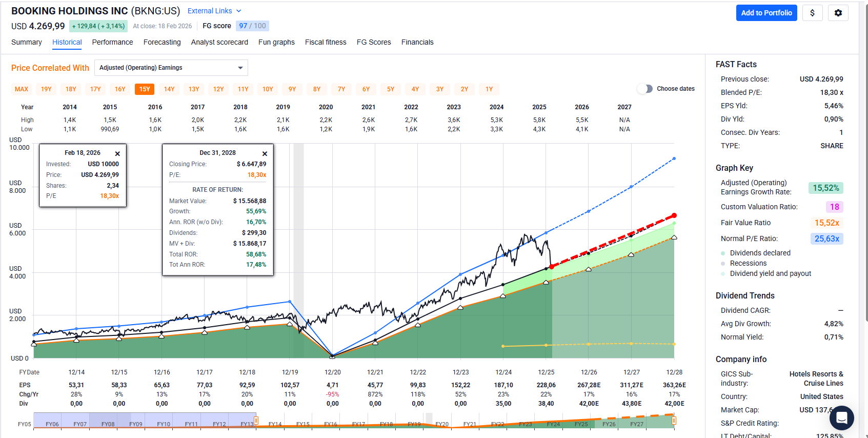Click the red current-price dot on chart
The height and width of the screenshot is (438, 868).
coord(552,267)
